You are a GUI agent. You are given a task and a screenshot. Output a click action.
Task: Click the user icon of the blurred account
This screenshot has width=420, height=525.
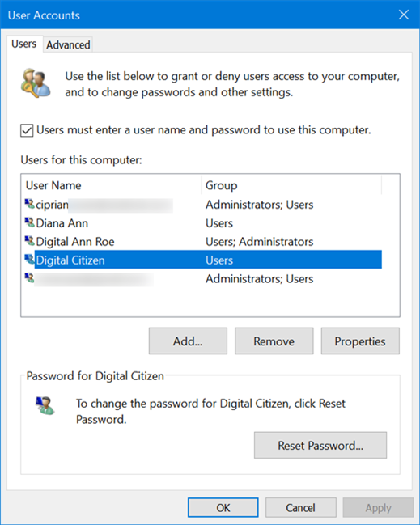[x=29, y=278]
